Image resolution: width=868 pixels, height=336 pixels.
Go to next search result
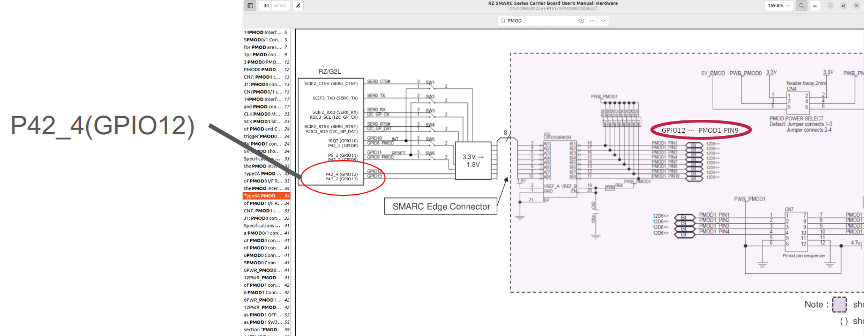click(x=603, y=21)
